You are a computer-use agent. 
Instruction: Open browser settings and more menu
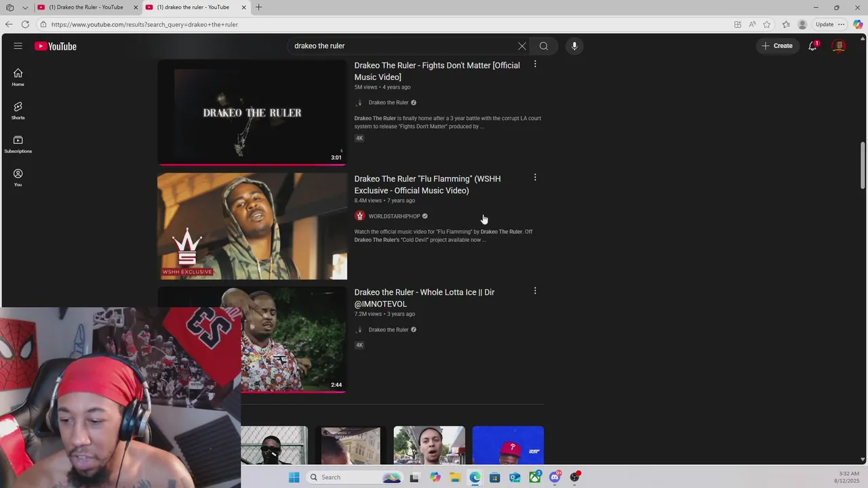[x=842, y=24]
